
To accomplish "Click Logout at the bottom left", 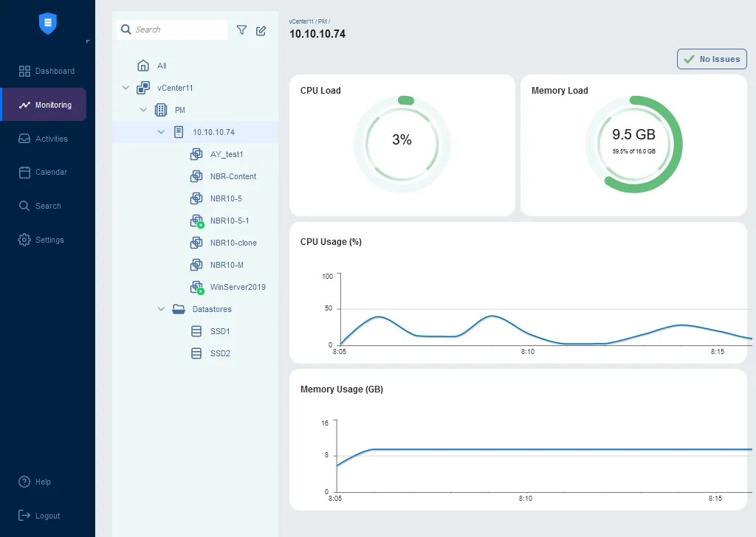I will [x=47, y=516].
